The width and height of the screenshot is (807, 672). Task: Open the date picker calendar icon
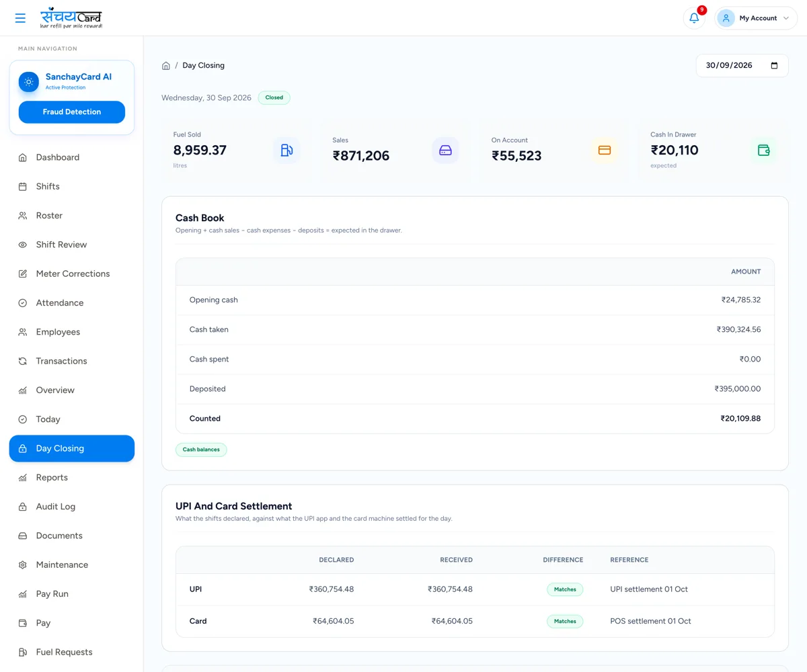774,66
